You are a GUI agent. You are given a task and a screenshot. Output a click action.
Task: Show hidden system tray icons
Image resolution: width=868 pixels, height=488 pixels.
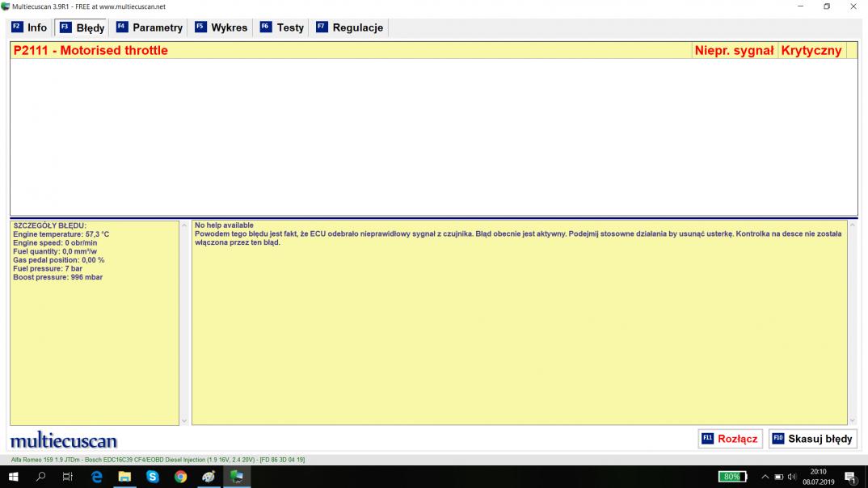[x=765, y=477]
